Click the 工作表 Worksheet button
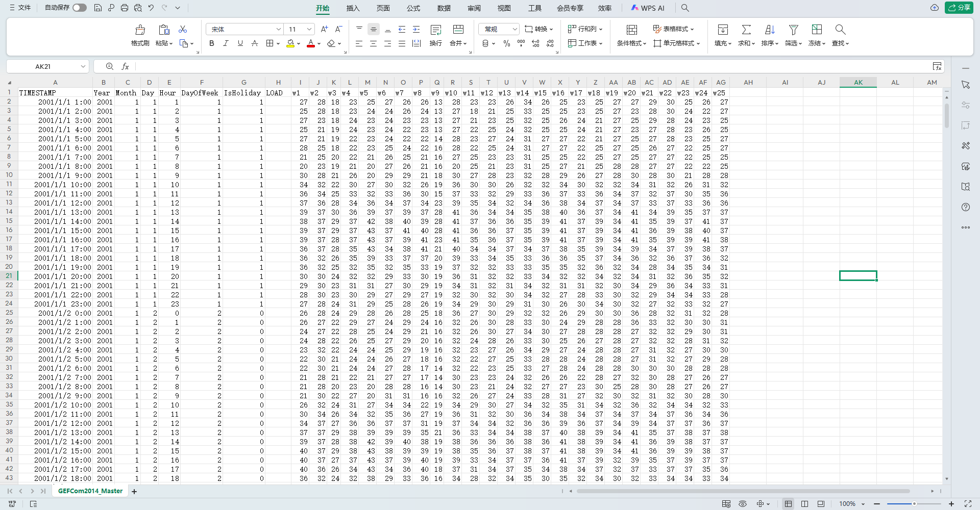The image size is (980, 510). pyautogui.click(x=585, y=43)
